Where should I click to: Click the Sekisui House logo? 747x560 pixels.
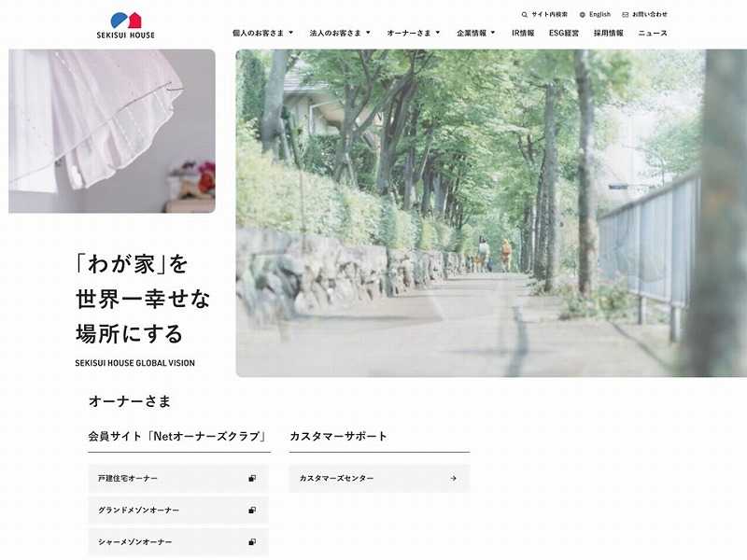(x=126, y=26)
